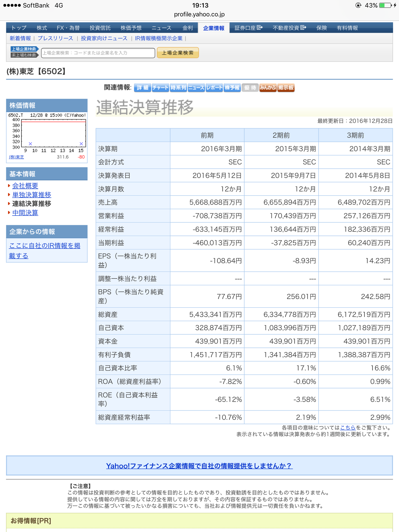Screen dimensions: 399x532
Task: Focus the company search input field
Action: coord(98,53)
